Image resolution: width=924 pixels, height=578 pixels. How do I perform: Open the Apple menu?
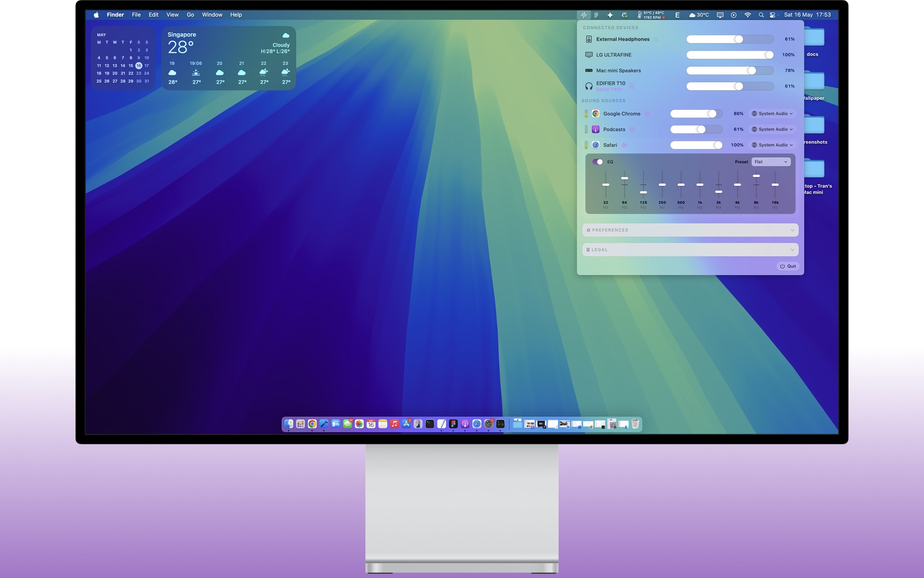pos(96,15)
